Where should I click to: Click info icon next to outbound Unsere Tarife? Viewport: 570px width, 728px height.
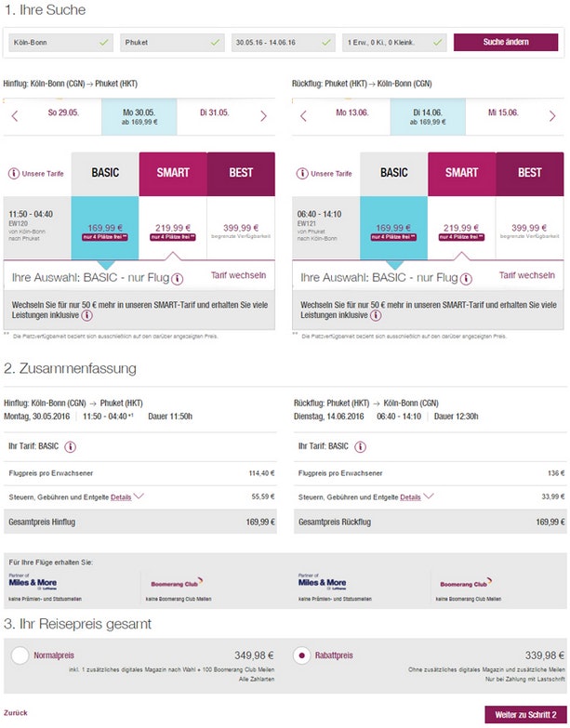pyautogui.click(x=14, y=174)
